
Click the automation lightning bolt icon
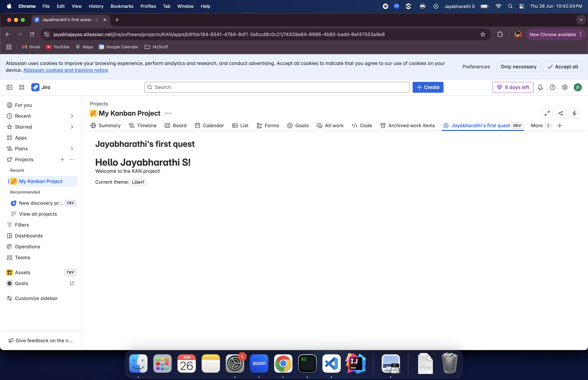[574, 113]
